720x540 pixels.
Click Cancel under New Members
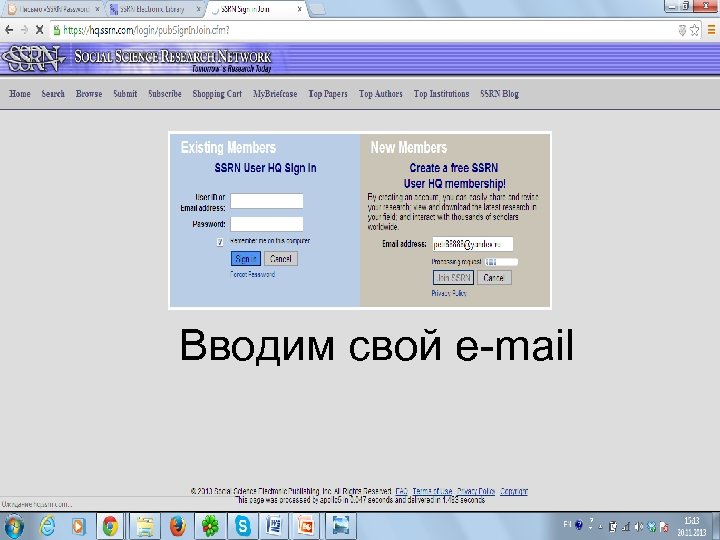pos(494,278)
